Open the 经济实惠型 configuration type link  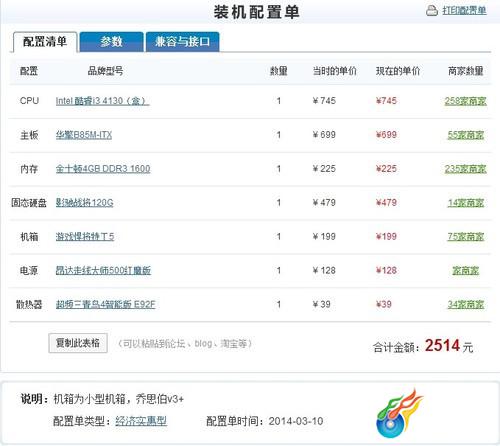point(141,421)
